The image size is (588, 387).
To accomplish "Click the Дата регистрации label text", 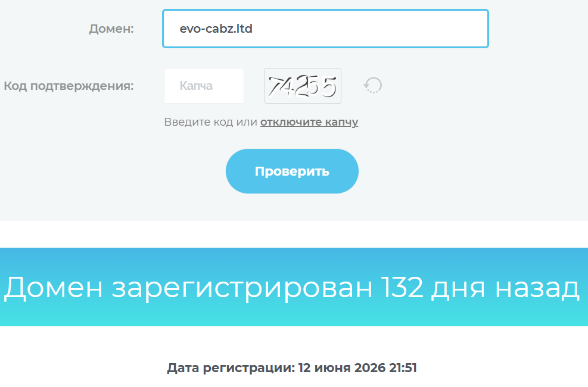I will [231, 368].
